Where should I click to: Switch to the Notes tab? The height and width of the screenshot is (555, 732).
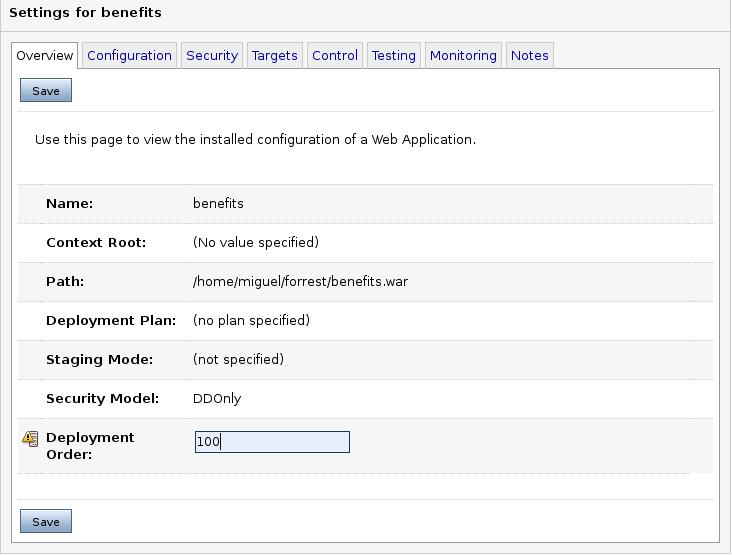pos(529,56)
